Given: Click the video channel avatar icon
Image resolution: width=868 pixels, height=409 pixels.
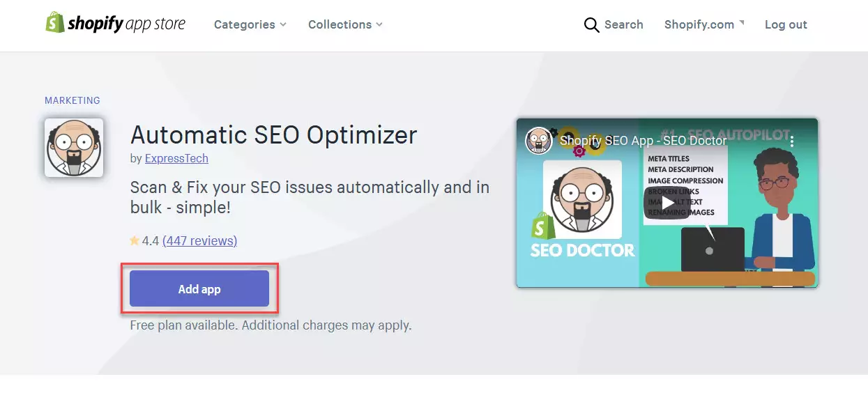Looking at the screenshot, I should (x=539, y=141).
